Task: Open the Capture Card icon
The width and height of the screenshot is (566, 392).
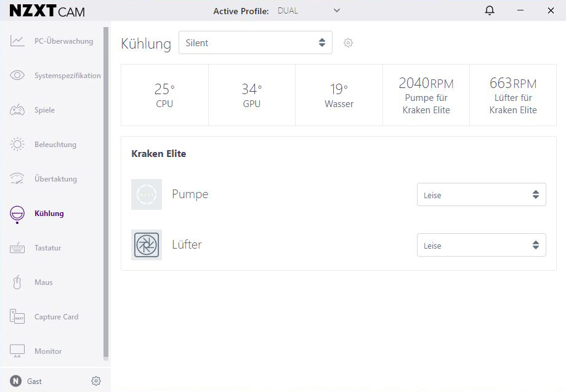Action: click(x=17, y=317)
